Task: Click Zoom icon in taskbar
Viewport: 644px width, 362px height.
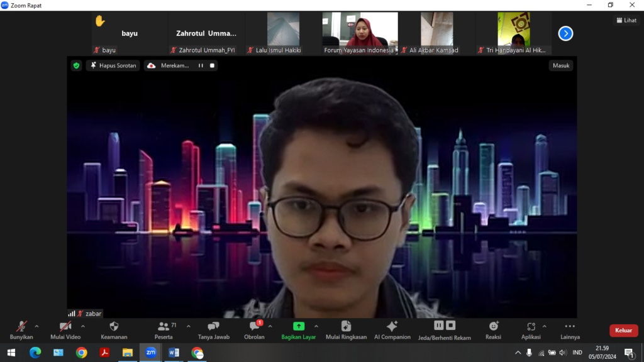Action: point(151,353)
